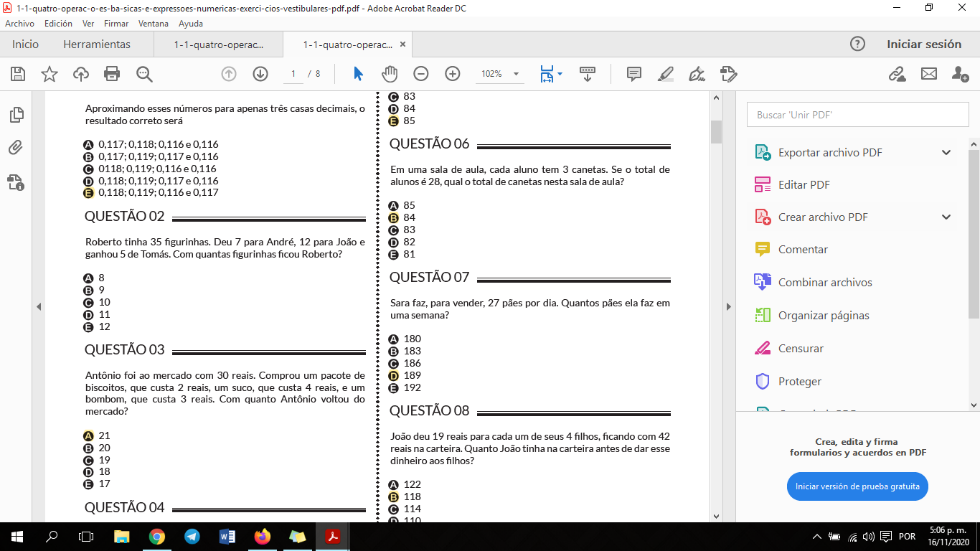Click Iniciar sesión
Image resolution: width=980 pixels, height=551 pixels.
click(924, 44)
